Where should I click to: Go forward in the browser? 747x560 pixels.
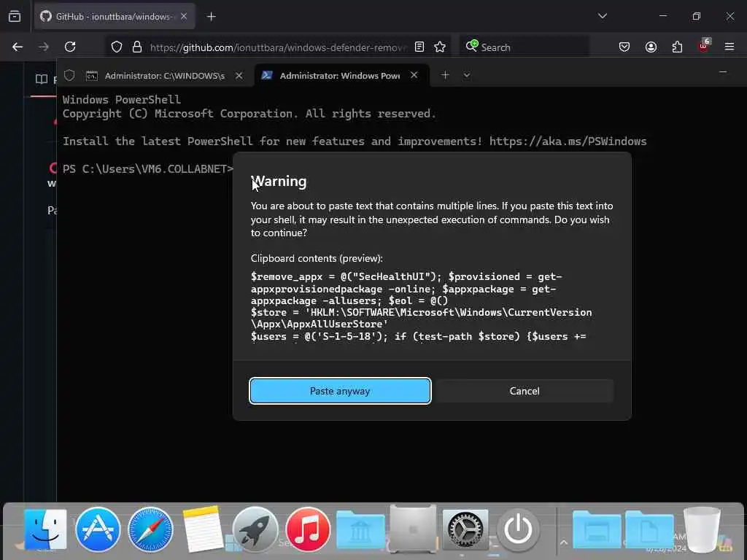pyautogui.click(x=44, y=47)
